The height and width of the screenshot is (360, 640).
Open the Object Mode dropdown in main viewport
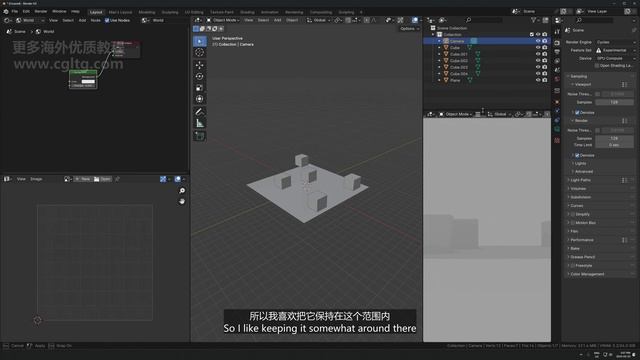(222, 20)
